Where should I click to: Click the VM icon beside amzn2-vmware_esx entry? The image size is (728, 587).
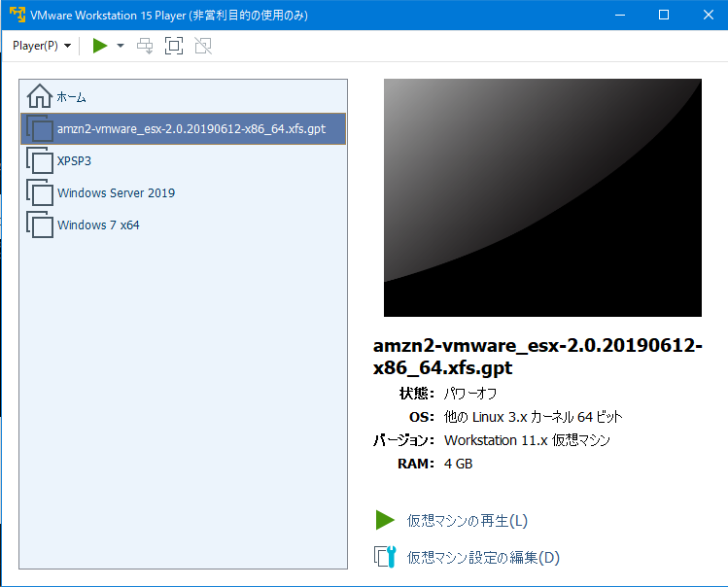tap(40, 128)
